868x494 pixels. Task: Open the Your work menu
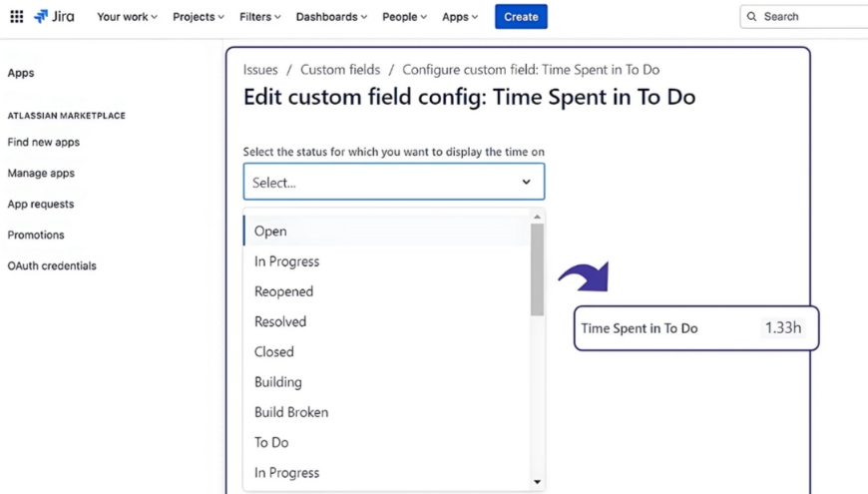click(127, 17)
